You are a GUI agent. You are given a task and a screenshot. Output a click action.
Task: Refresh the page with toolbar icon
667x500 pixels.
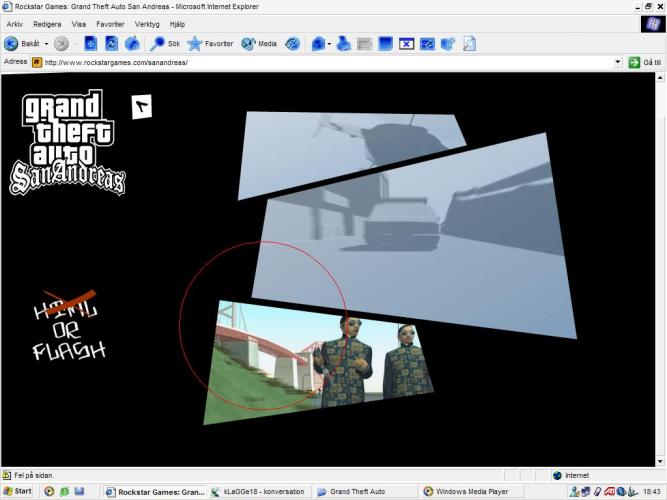pyautogui.click(x=111, y=44)
